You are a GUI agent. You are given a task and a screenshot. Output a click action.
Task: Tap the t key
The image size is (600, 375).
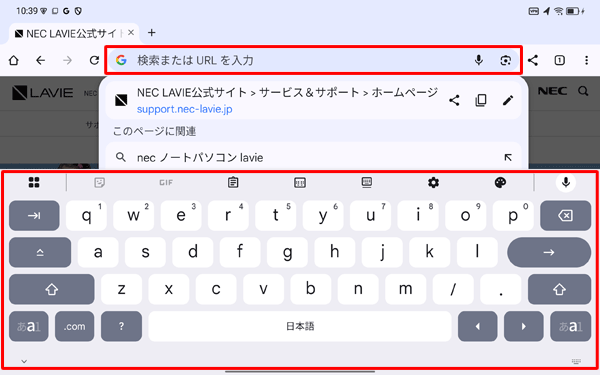(276, 216)
